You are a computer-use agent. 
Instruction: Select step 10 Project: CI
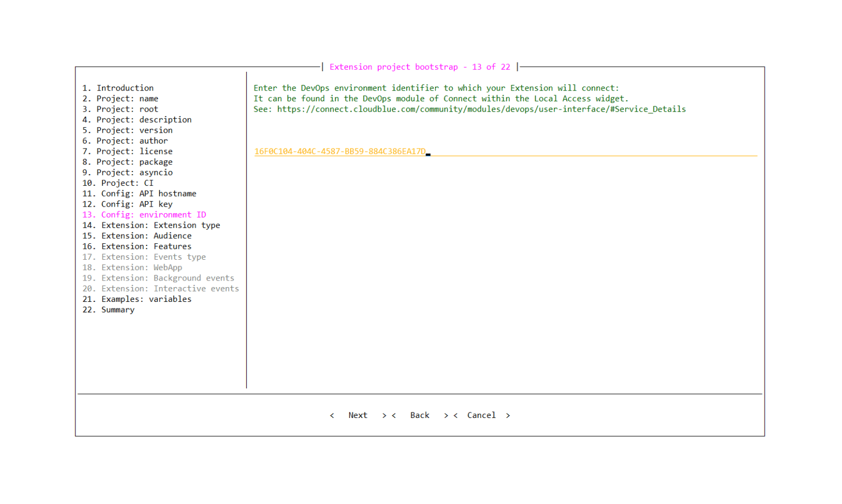coord(118,183)
